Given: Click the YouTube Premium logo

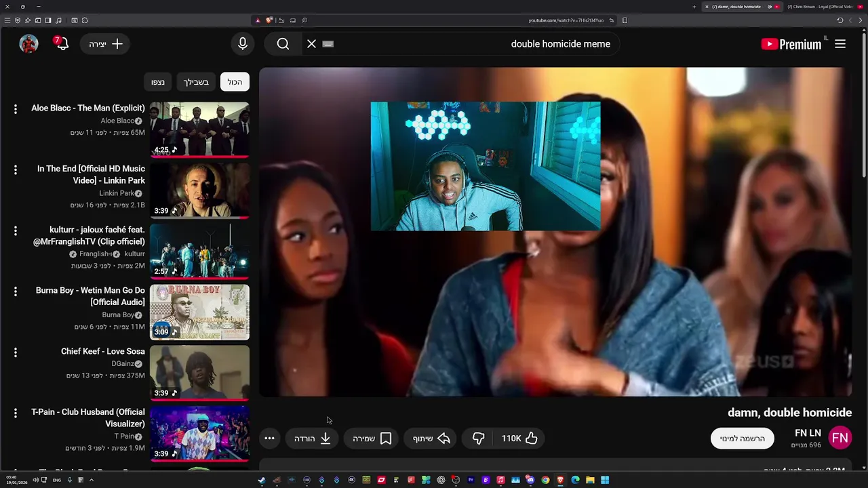Looking at the screenshot, I should tap(791, 44).
